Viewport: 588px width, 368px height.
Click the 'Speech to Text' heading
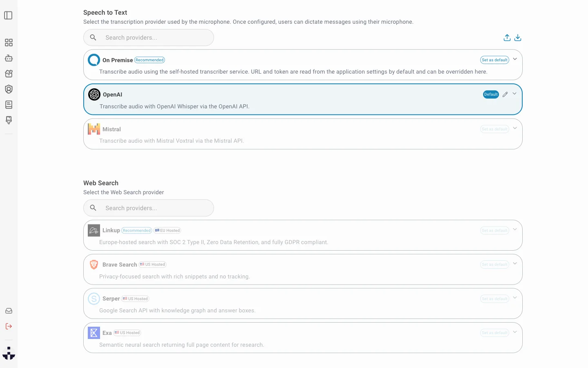pyautogui.click(x=105, y=13)
